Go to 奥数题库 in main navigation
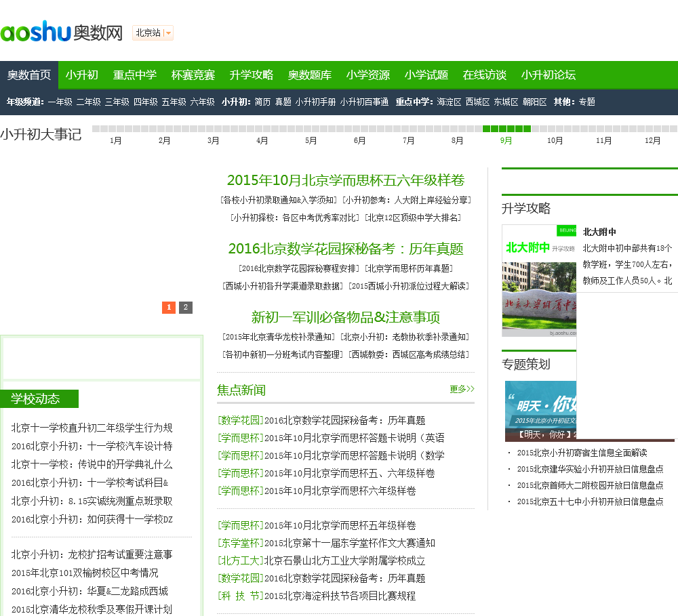The height and width of the screenshot is (616, 678). (x=310, y=75)
